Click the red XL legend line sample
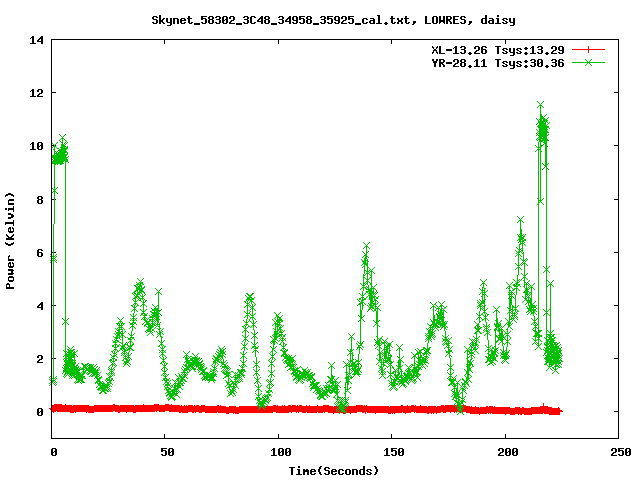Screen dimensions: 640x480 (x=588, y=50)
